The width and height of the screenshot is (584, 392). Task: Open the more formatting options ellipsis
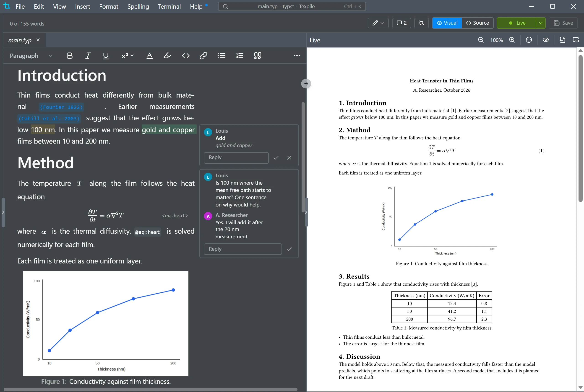297,56
